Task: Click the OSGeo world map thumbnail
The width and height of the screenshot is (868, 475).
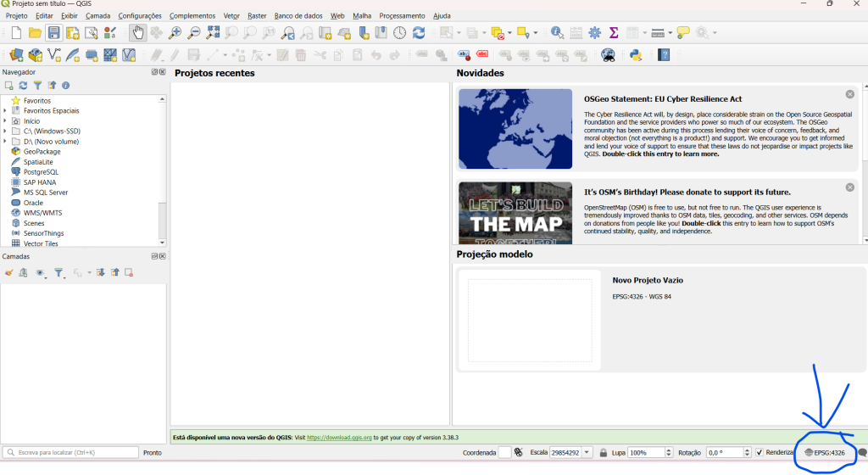Action: (x=515, y=129)
